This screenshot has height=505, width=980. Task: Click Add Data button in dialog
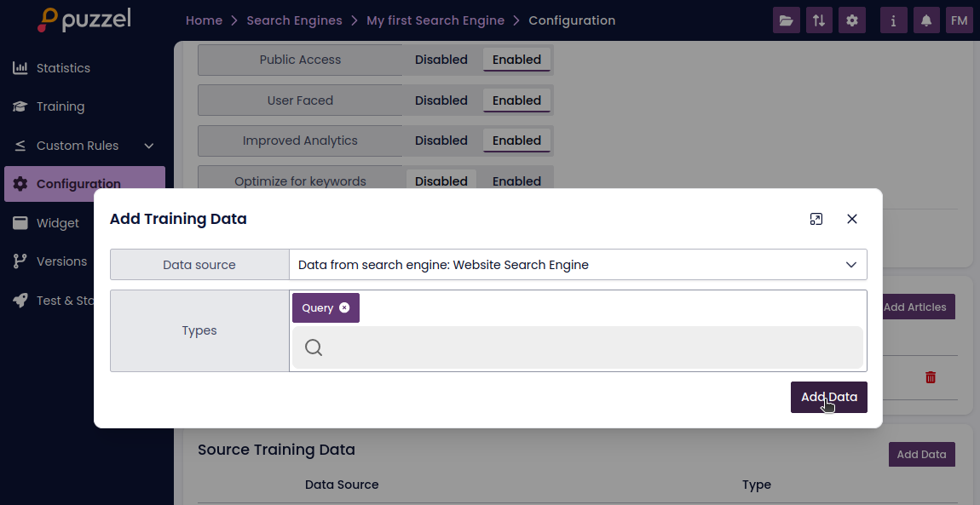coord(828,397)
